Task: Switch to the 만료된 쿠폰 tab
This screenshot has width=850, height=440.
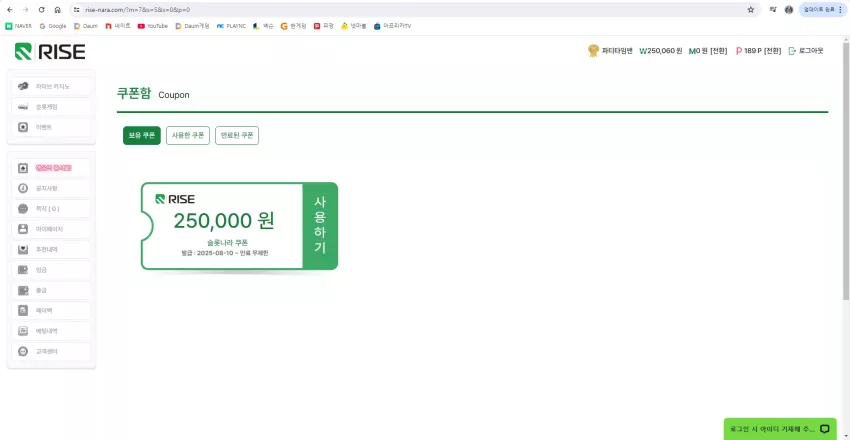Action: [237, 135]
